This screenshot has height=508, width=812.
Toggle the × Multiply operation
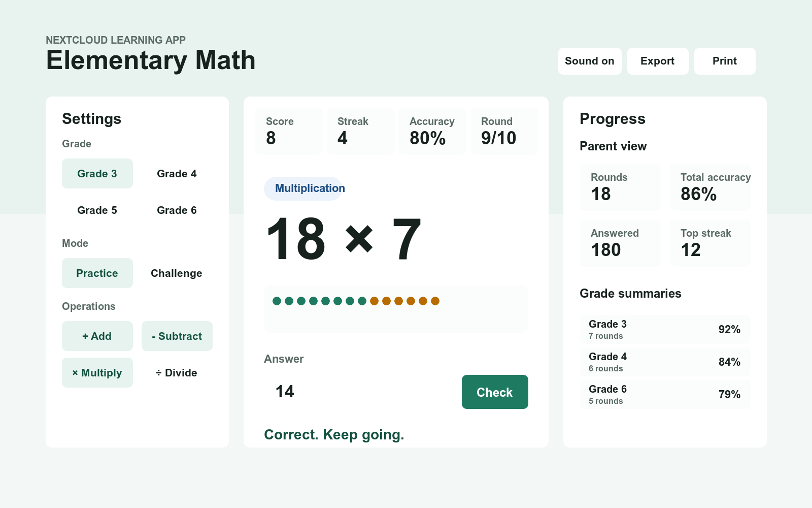click(x=97, y=373)
